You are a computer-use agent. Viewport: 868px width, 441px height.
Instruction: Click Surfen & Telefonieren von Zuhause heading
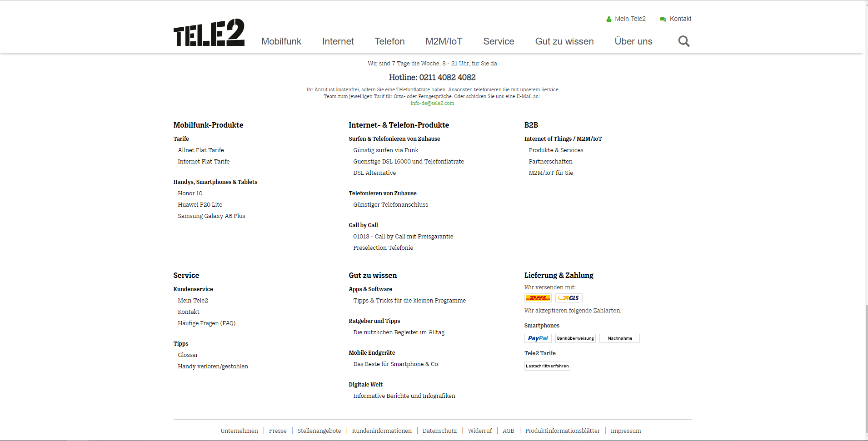click(394, 139)
